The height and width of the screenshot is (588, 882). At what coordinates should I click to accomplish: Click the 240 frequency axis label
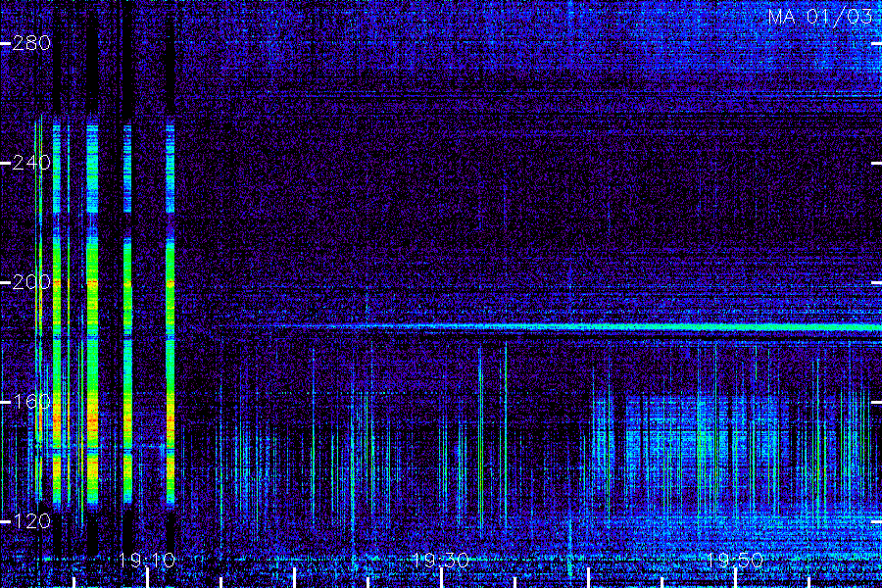click(31, 164)
